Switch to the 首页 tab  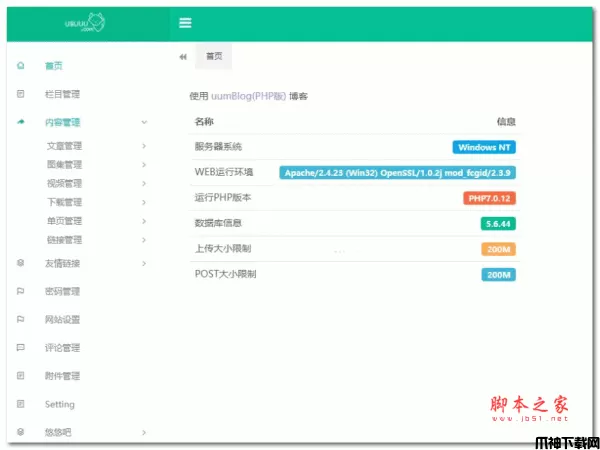[215, 57]
